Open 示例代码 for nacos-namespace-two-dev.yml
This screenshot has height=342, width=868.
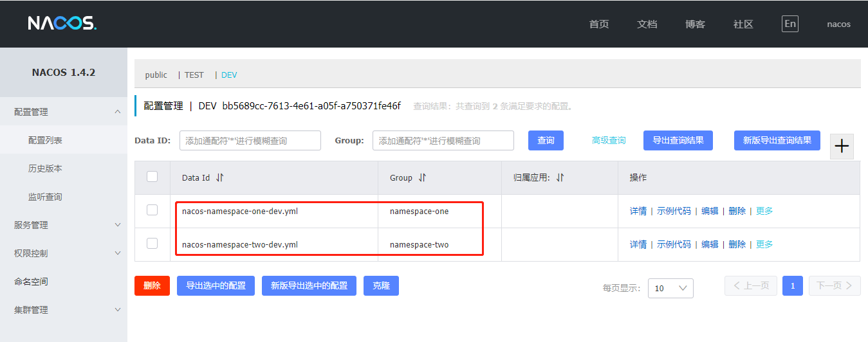[x=674, y=244]
